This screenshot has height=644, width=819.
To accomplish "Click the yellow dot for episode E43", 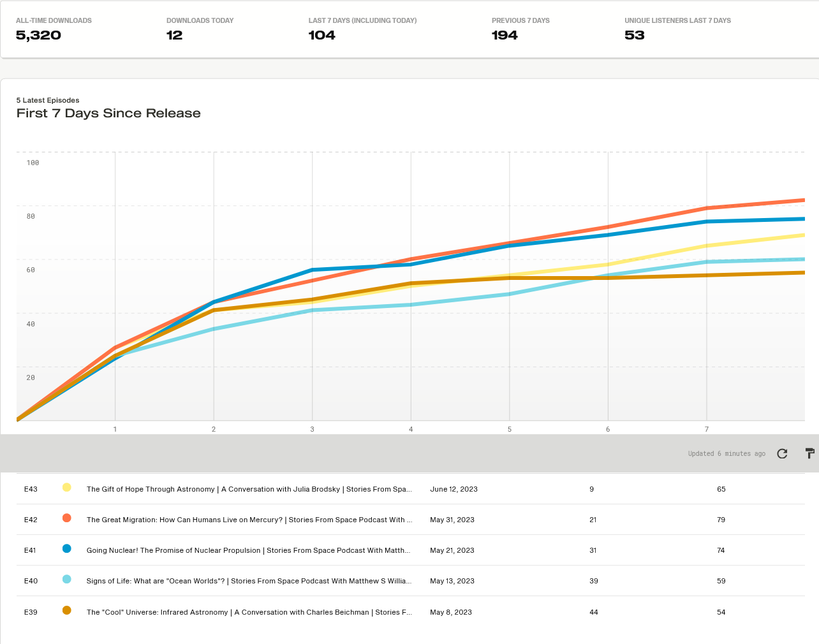I will coord(67,488).
